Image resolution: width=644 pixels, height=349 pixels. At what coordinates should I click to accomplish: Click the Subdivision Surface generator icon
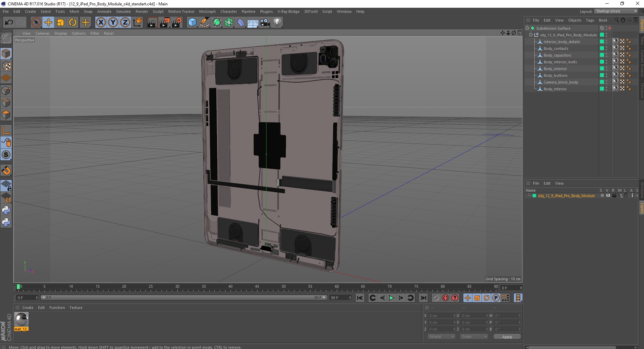tap(217, 23)
